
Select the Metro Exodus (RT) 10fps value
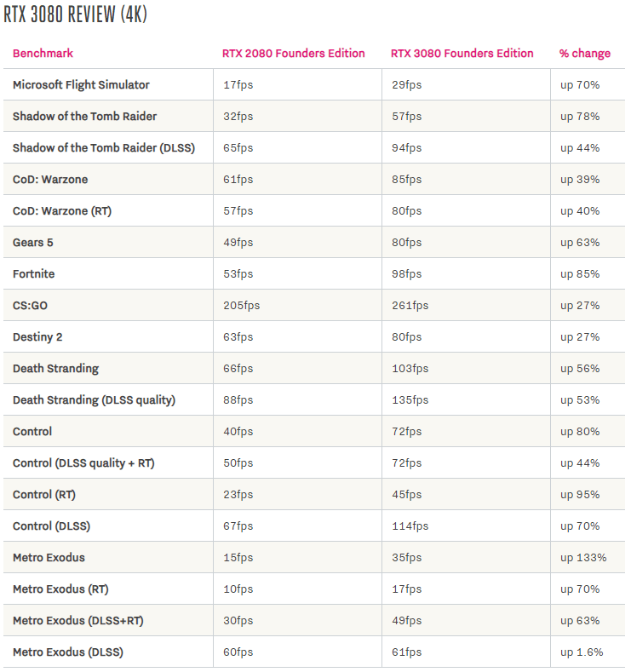[x=238, y=589]
